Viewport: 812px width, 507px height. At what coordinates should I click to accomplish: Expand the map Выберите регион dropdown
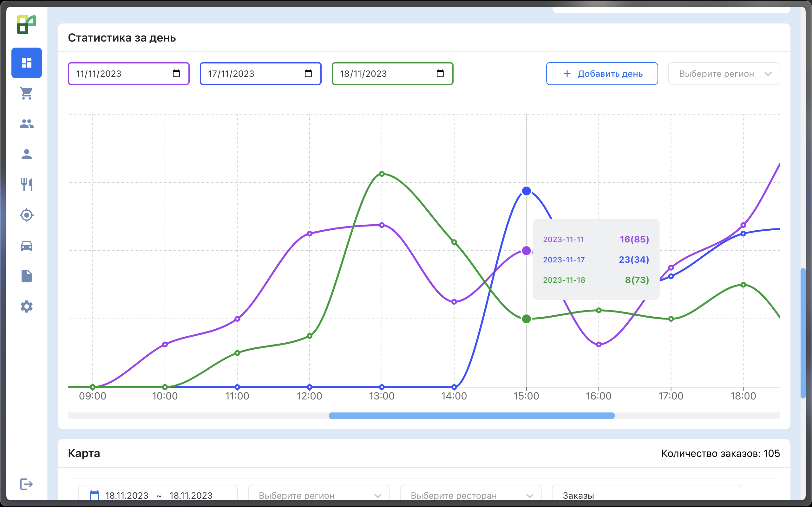318,495
